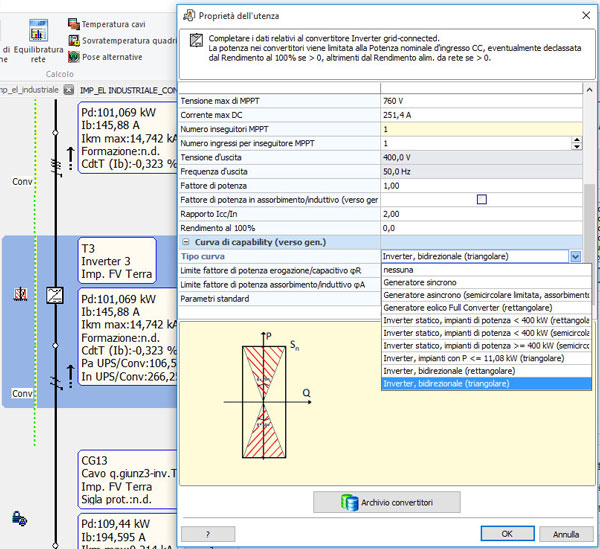The width and height of the screenshot is (600, 549).
Task: Open the Tipo curva dropdown arrow
Action: tap(575, 256)
